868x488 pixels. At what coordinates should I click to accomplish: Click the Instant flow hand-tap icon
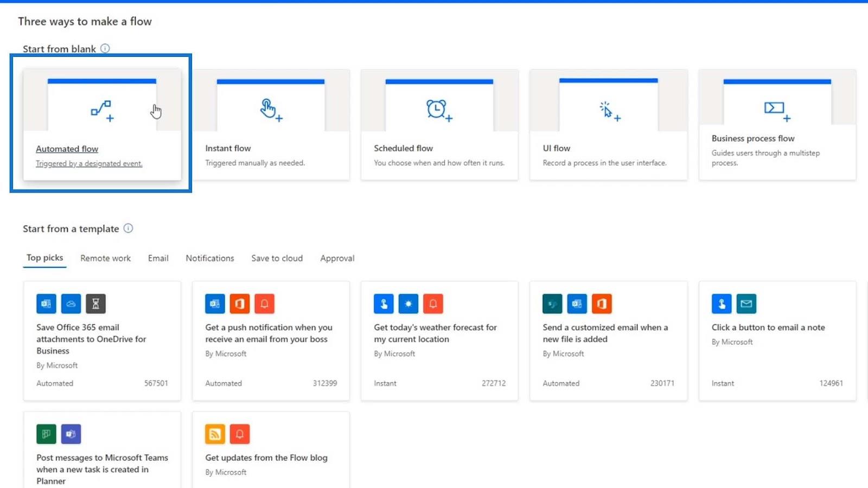point(271,110)
